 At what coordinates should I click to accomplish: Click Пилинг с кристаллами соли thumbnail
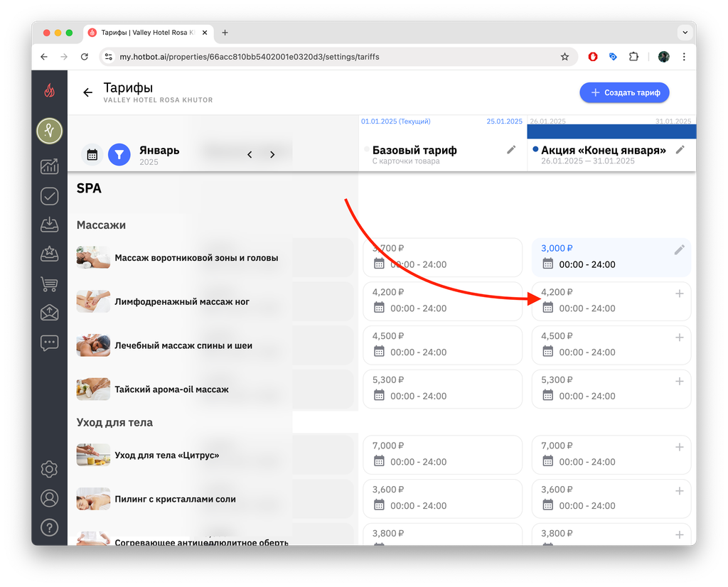pyautogui.click(x=93, y=499)
